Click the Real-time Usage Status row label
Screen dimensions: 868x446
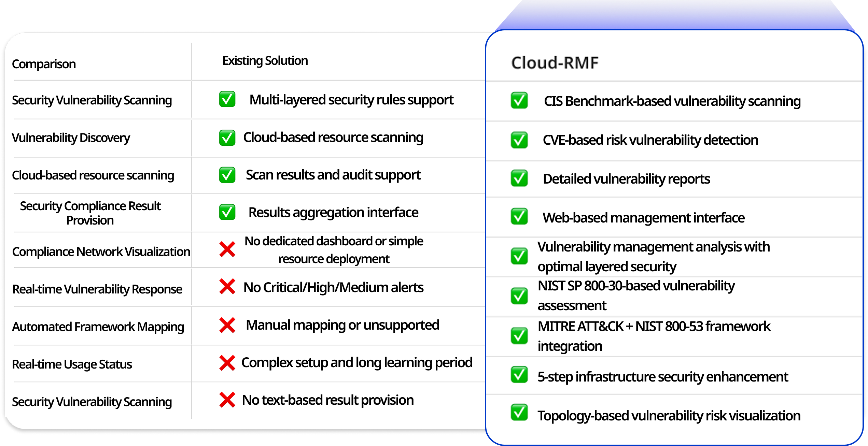tap(72, 364)
